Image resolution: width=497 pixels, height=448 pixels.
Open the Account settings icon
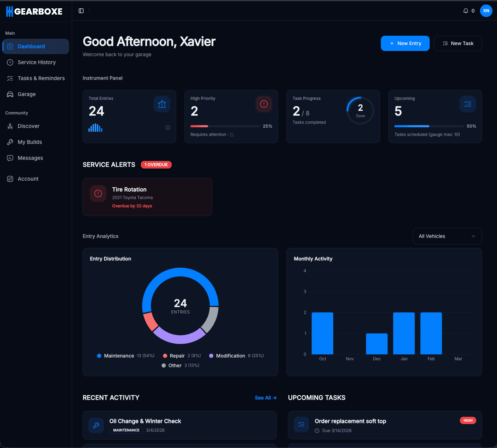click(x=10, y=179)
